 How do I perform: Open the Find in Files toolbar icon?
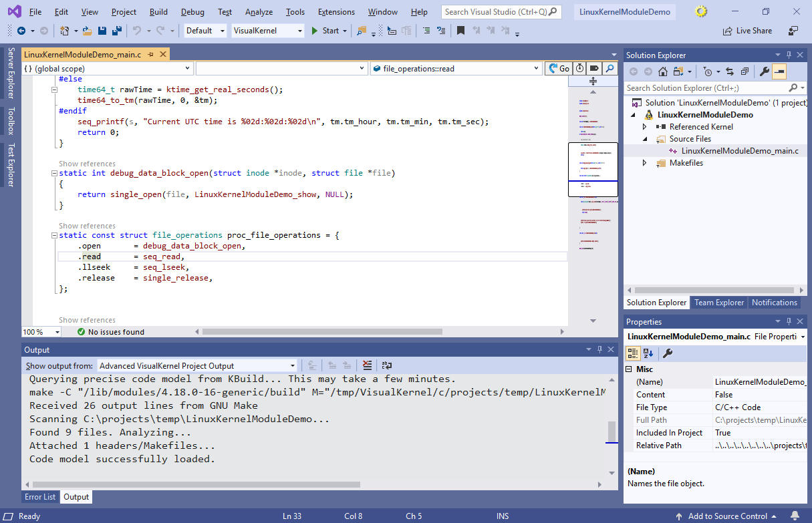[x=362, y=31]
